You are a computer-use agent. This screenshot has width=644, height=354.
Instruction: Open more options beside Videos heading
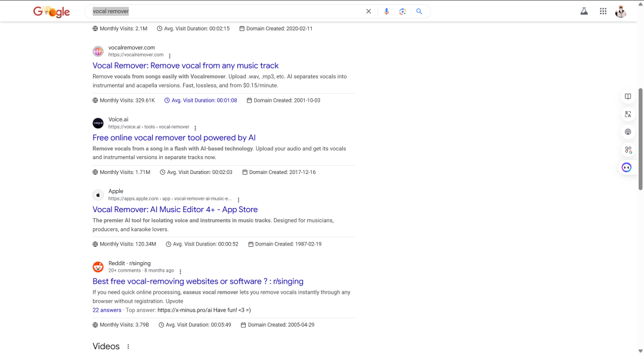(128, 347)
